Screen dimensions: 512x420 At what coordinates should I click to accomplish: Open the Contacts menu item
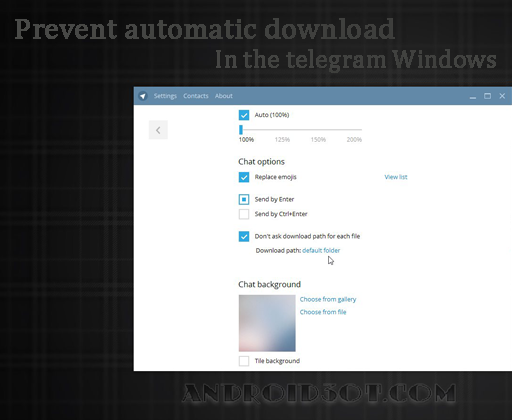[x=196, y=96]
